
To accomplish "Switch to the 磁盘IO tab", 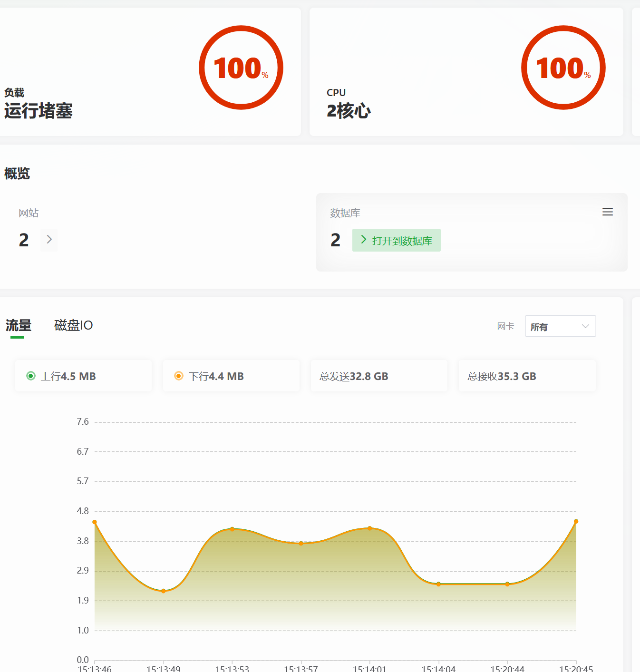I will tap(73, 325).
